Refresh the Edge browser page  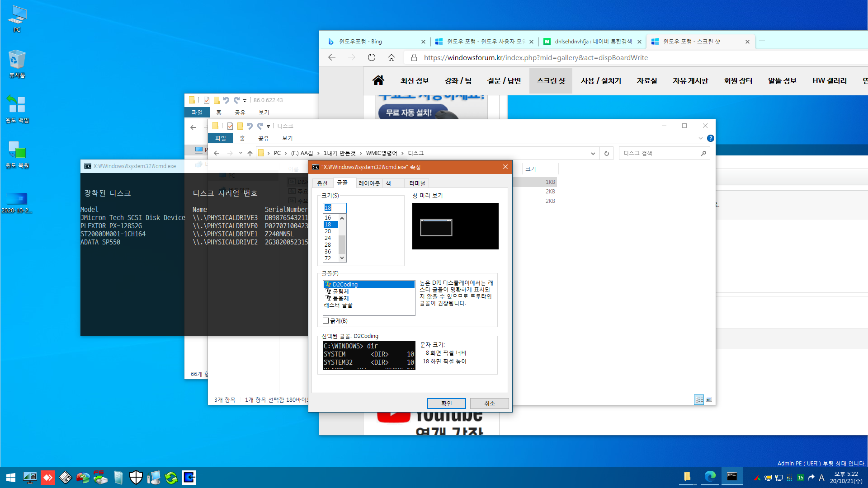tap(371, 57)
